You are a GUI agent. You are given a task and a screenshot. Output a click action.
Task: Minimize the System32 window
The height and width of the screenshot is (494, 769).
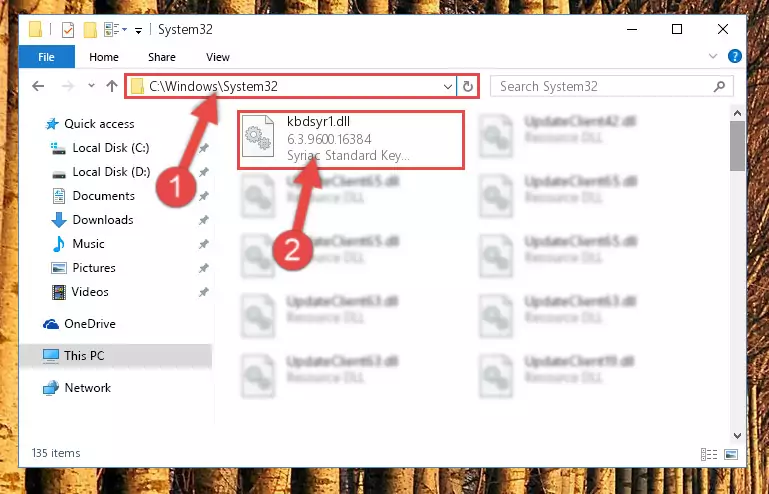pos(632,29)
